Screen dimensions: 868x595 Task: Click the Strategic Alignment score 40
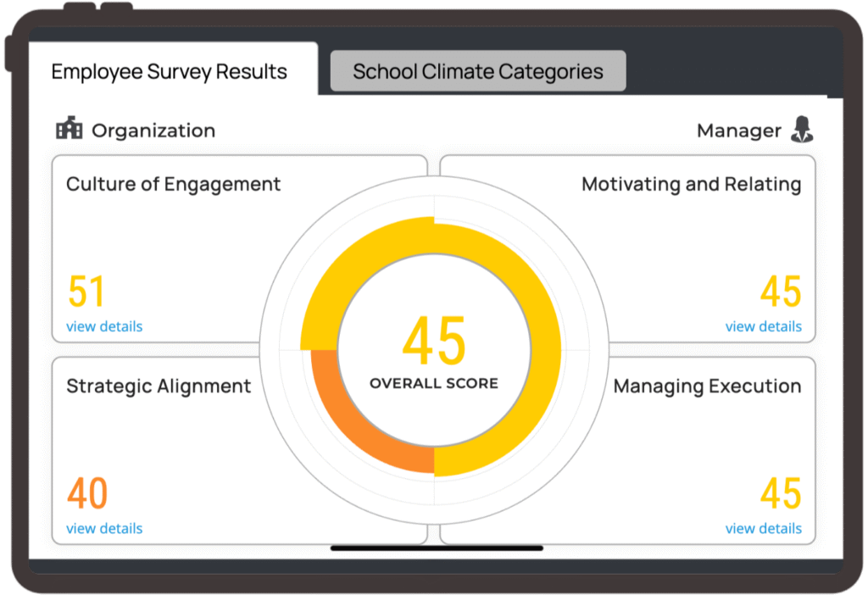(x=87, y=493)
